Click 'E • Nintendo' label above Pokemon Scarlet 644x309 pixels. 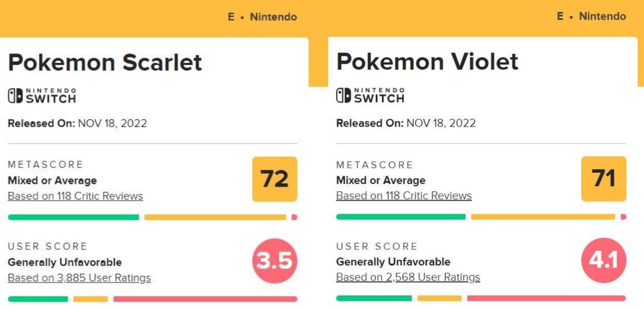(262, 17)
